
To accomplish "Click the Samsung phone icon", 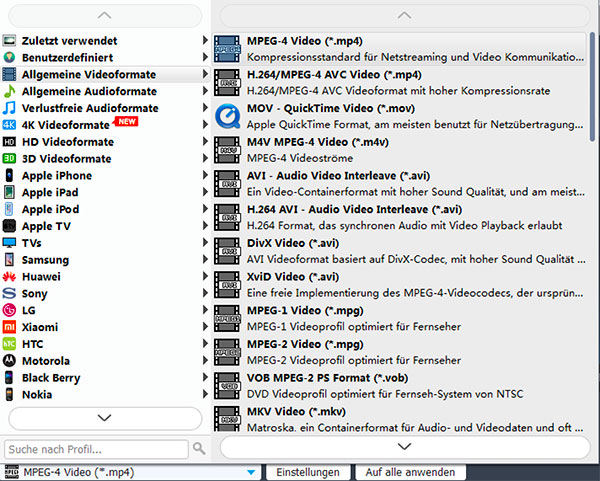I will 9,259.
